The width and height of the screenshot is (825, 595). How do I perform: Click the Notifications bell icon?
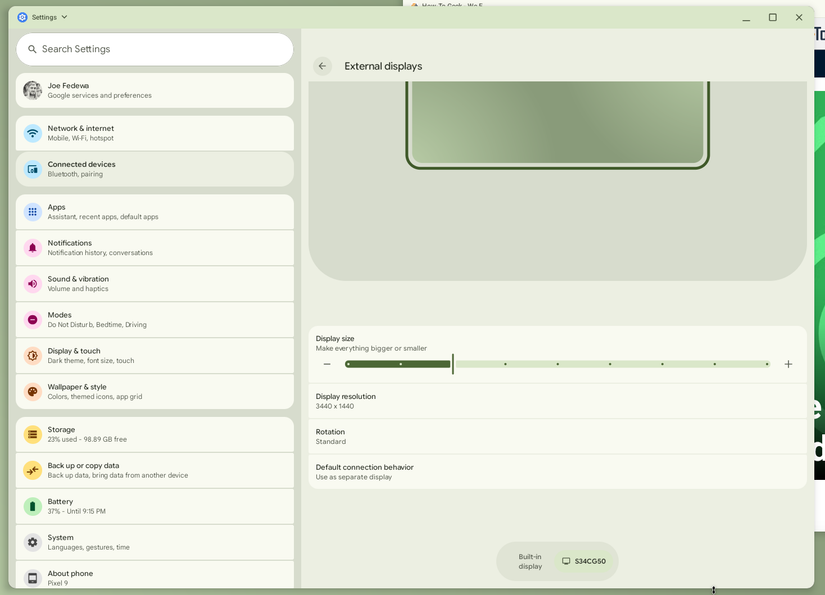[33, 247]
